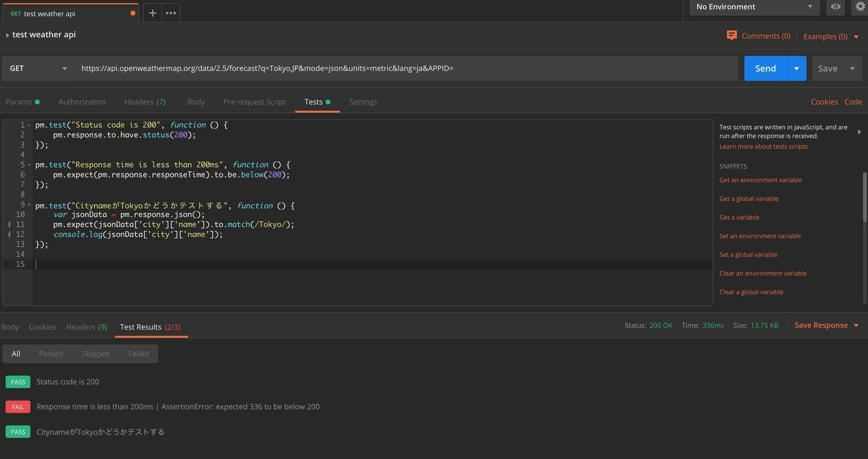Expand the test weather api request description
The height and width of the screenshot is (459, 868).
pos(7,35)
